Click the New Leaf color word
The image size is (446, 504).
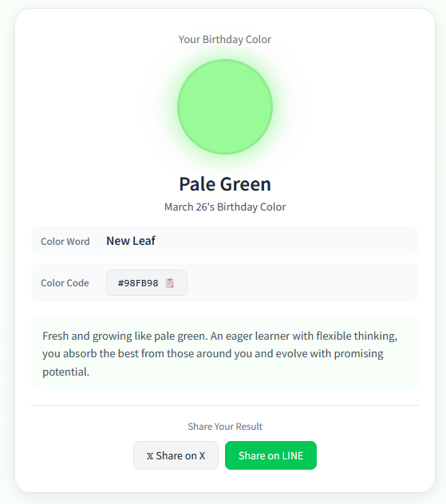(131, 241)
